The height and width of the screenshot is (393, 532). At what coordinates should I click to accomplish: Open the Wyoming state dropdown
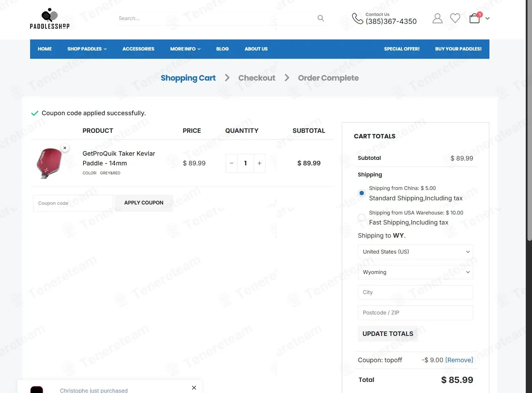point(415,272)
